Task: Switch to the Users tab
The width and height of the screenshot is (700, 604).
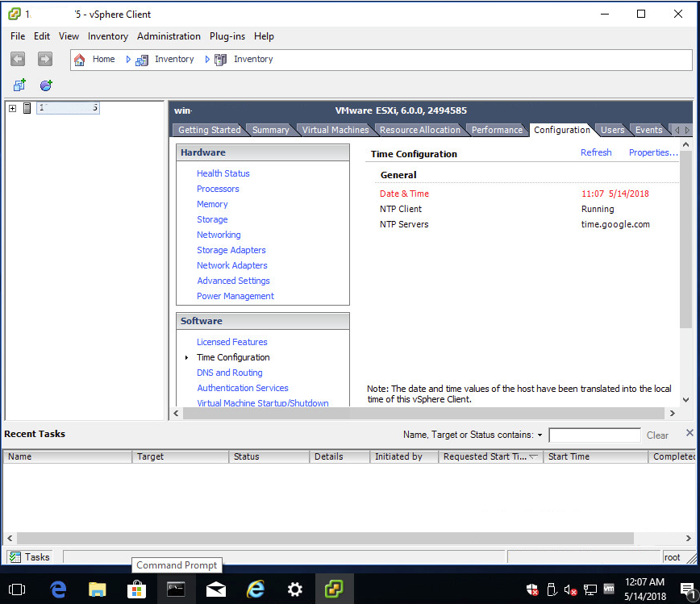Action: (x=612, y=130)
